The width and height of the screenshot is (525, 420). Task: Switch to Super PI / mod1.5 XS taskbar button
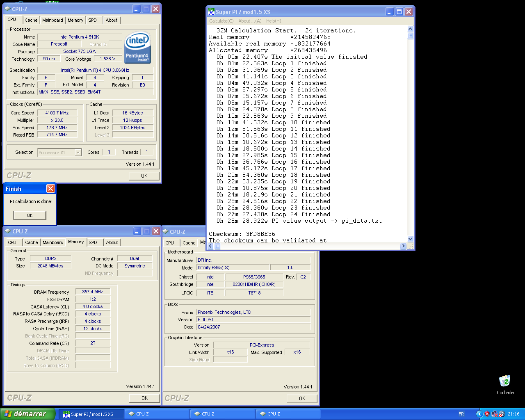tap(91, 414)
